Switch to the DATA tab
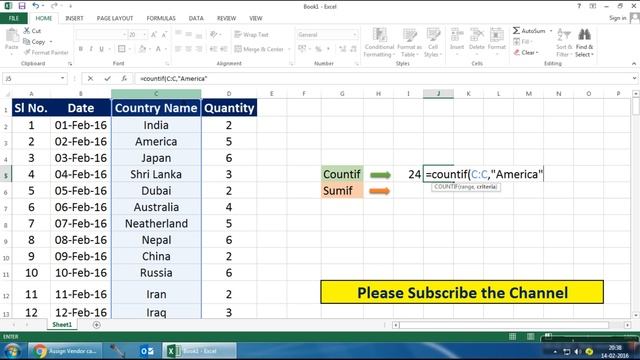640x360 pixels. tap(196, 18)
